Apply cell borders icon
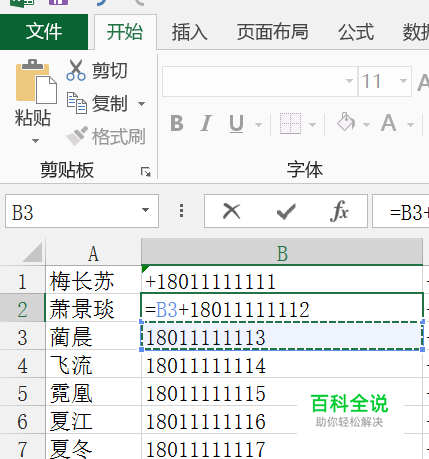This screenshot has height=459, width=429. 290,124
